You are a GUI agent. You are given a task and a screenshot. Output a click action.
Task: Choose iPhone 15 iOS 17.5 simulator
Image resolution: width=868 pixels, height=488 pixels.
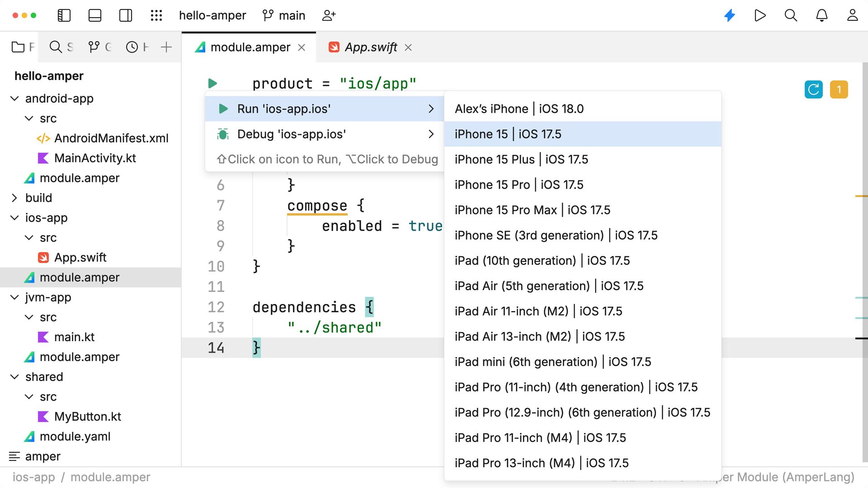(x=583, y=134)
